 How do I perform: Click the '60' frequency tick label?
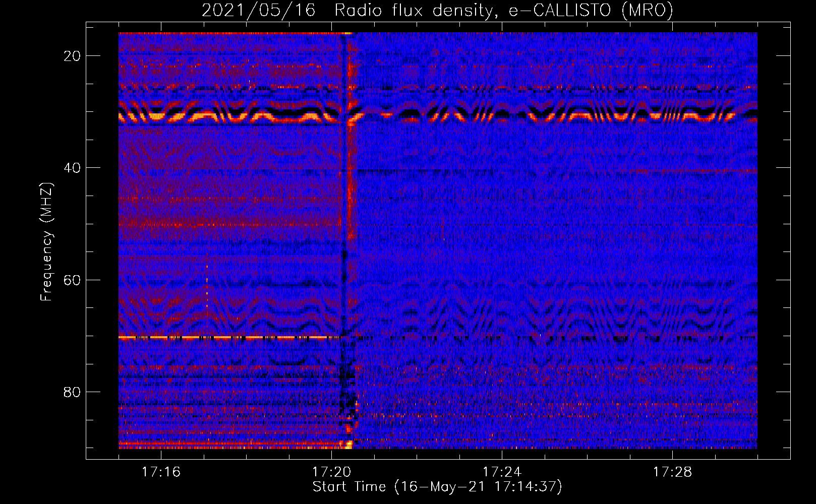tap(72, 280)
